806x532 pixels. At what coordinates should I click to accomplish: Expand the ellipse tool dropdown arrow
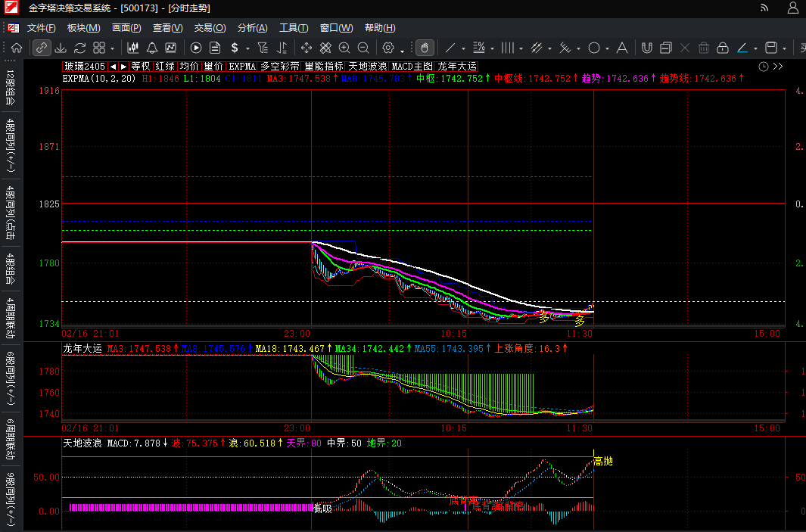tap(607, 49)
